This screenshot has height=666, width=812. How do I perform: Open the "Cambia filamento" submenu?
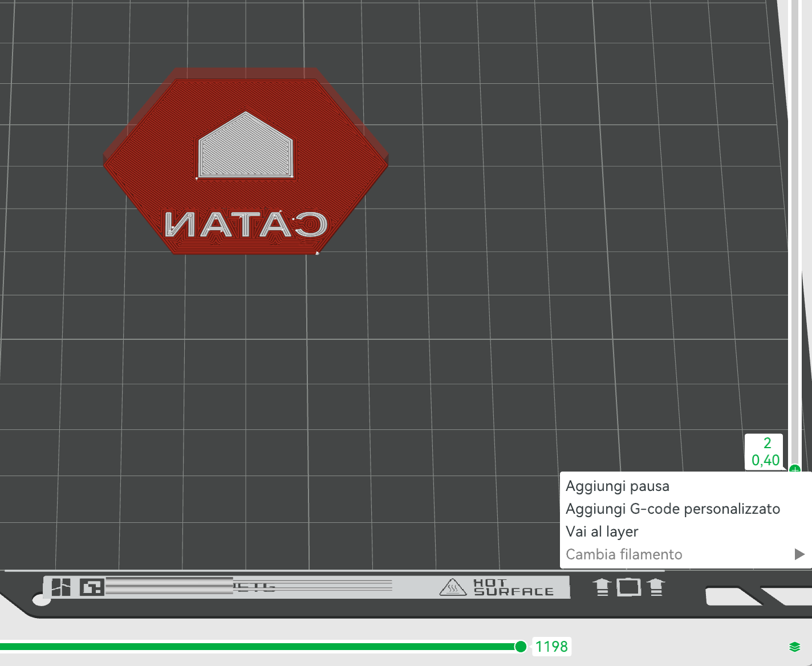click(x=686, y=554)
